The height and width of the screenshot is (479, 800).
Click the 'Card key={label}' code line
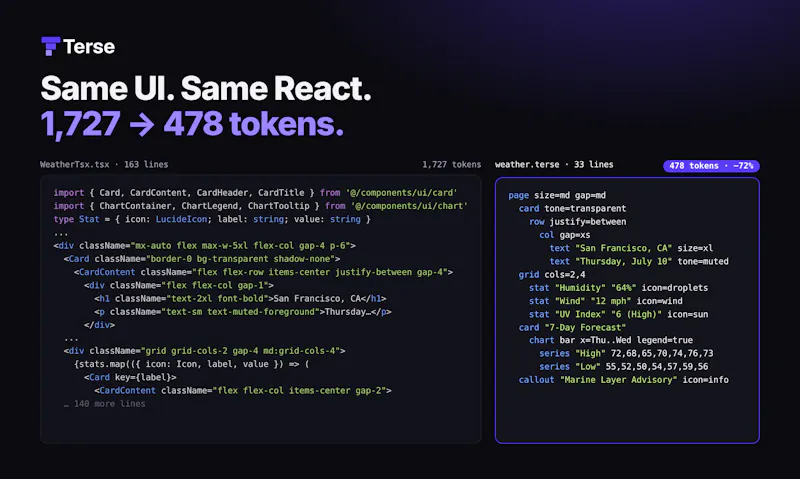tap(131, 377)
